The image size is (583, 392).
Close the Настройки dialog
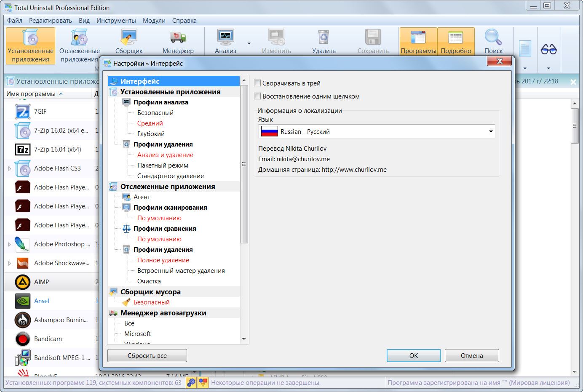point(500,61)
